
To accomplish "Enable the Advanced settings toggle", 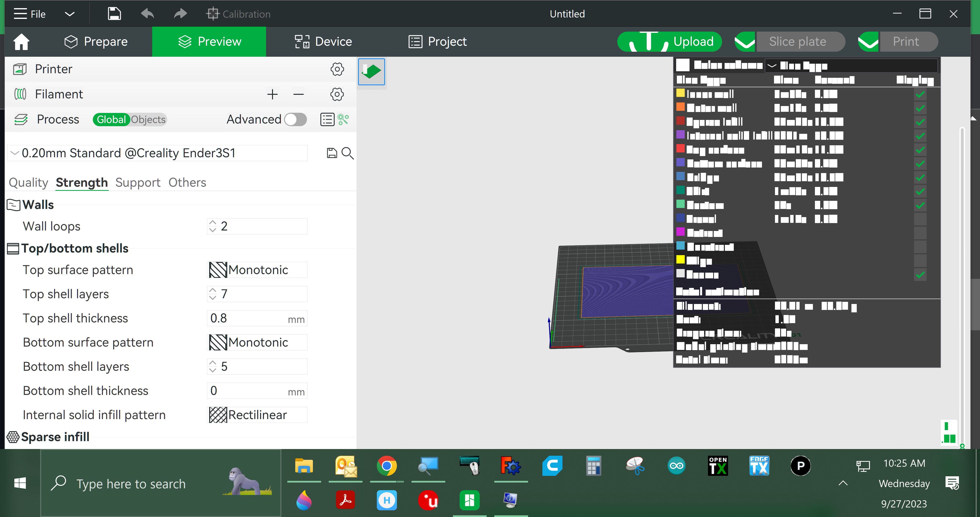I will (x=295, y=119).
